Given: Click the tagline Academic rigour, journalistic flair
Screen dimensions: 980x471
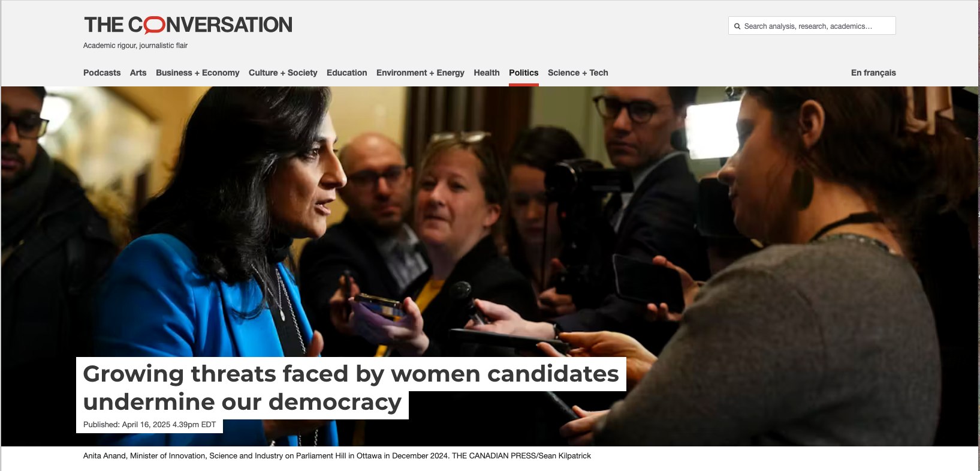Looking at the screenshot, I should 135,46.
